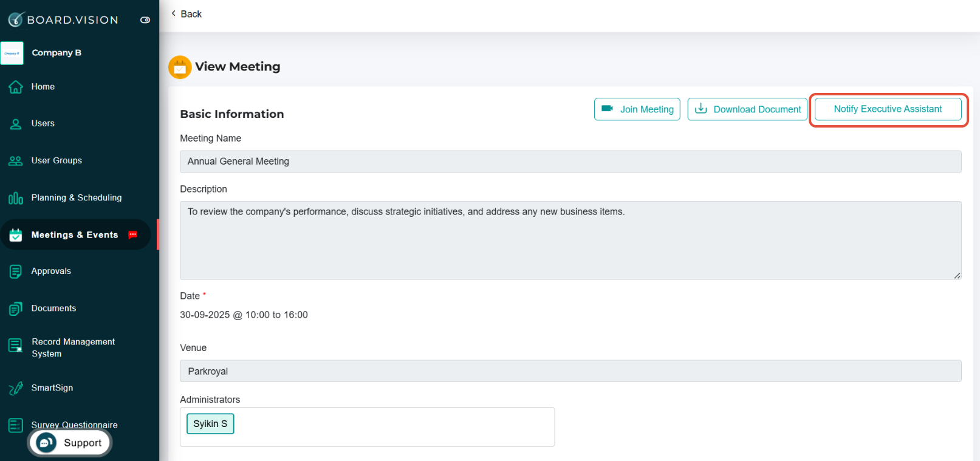Click the SmartSign pen signature icon
Viewport: 980px width, 461px height.
pyautogui.click(x=16, y=388)
